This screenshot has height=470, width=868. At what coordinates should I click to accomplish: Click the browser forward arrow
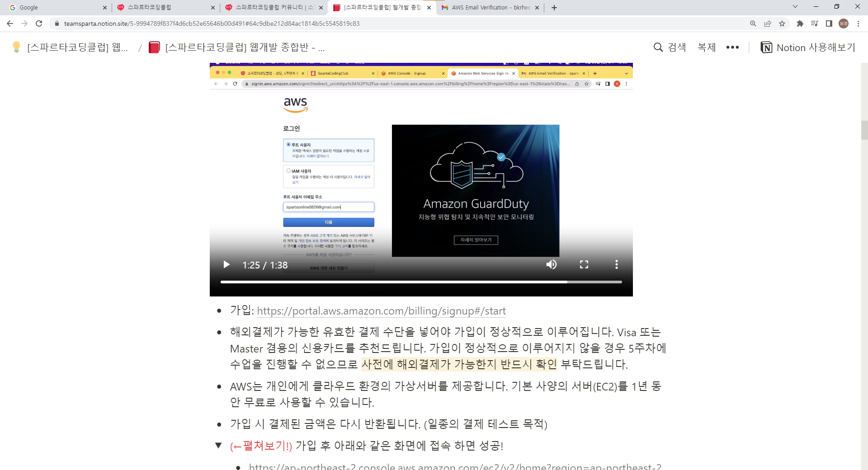[x=24, y=23]
